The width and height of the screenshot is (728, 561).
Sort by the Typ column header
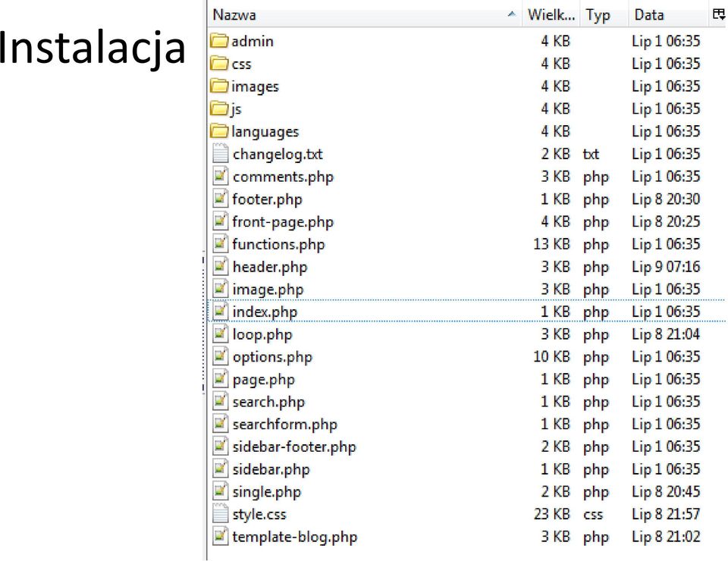coord(604,15)
